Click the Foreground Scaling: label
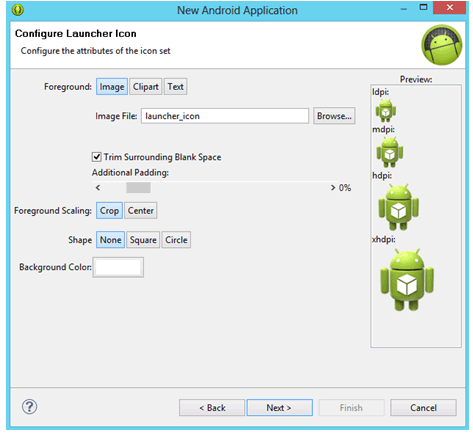 tap(53, 211)
